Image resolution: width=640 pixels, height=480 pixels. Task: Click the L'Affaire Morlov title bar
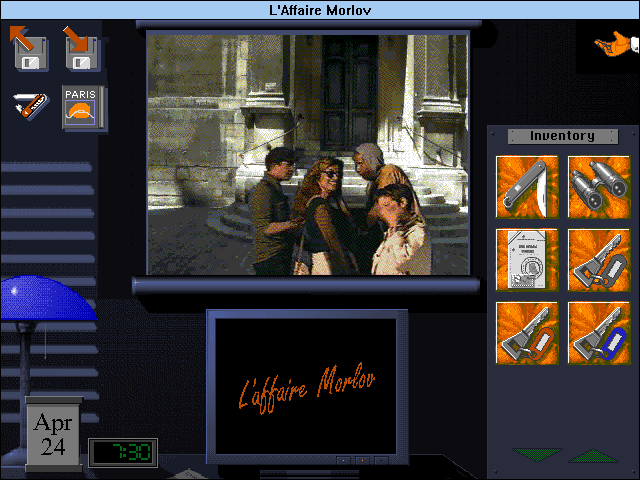tap(320, 10)
